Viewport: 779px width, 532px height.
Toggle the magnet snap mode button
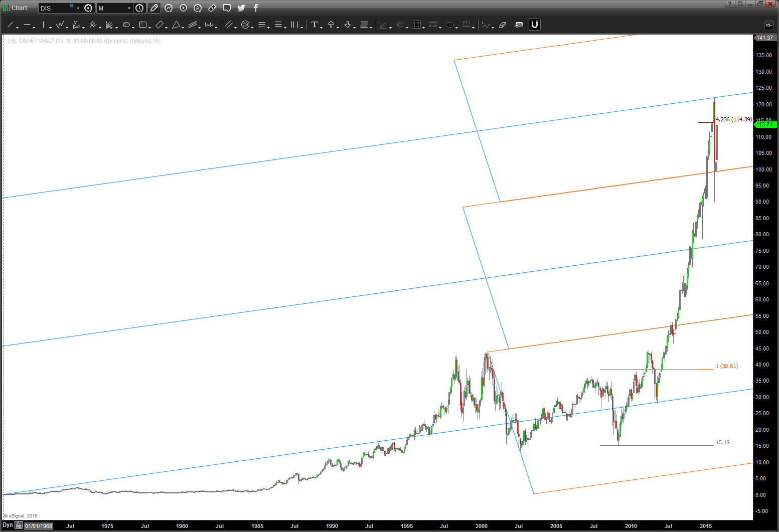click(x=535, y=25)
